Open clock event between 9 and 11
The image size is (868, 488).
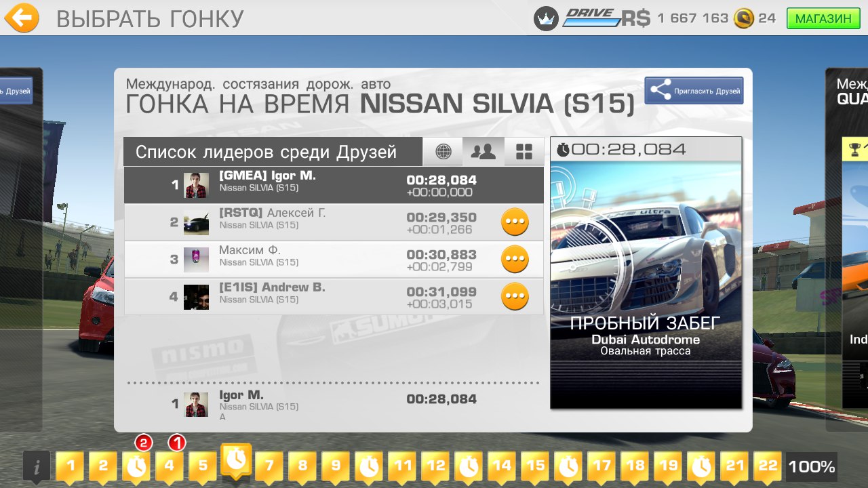(369, 466)
